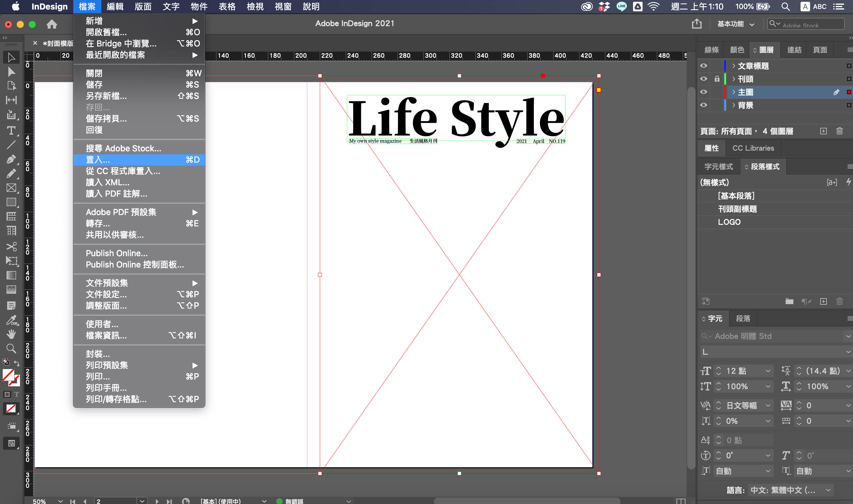Image resolution: width=853 pixels, height=504 pixels.
Task: Click the Home icon button
Action: point(52,24)
